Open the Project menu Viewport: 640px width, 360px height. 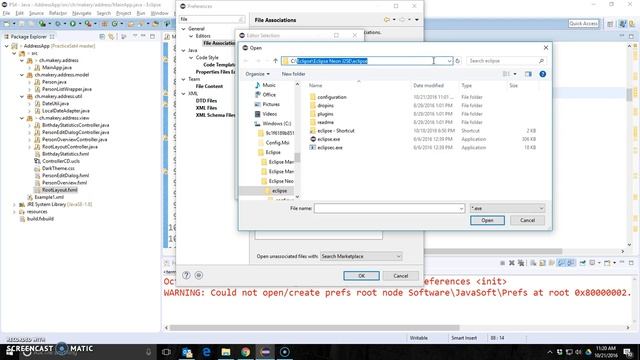tap(124, 13)
